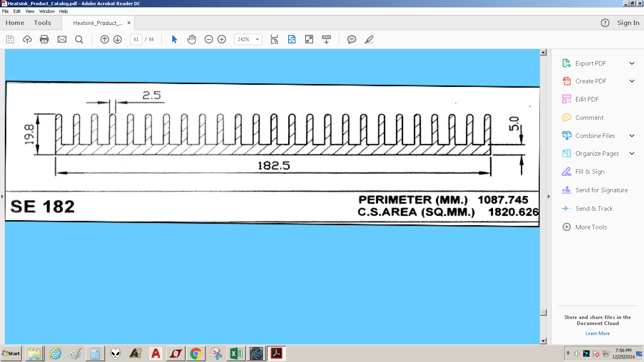Open the Window menu

click(47, 11)
